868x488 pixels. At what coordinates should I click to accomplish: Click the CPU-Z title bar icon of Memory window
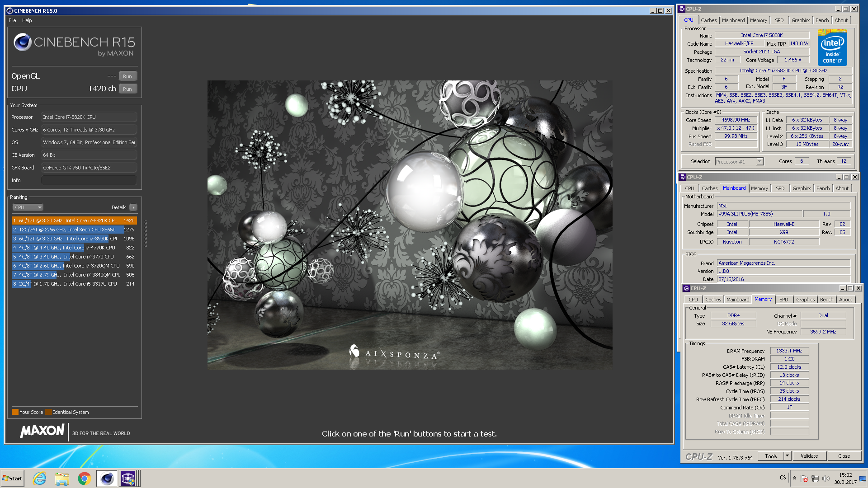[x=686, y=288]
